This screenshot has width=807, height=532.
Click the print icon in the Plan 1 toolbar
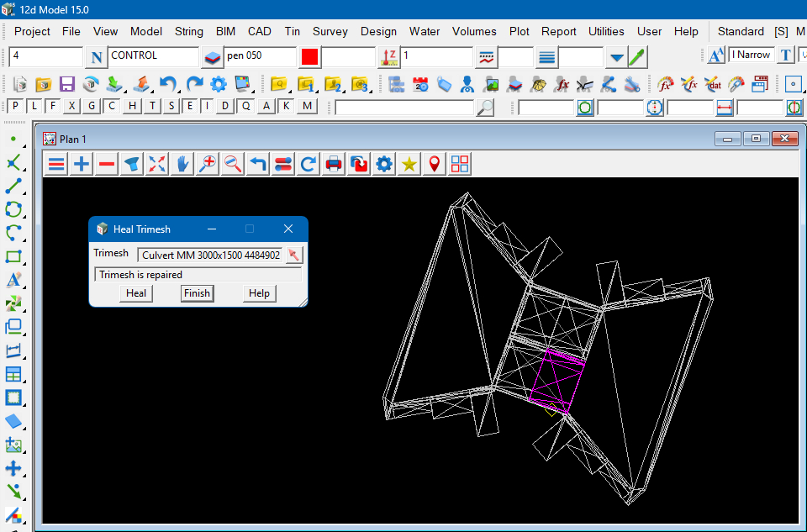click(x=334, y=164)
